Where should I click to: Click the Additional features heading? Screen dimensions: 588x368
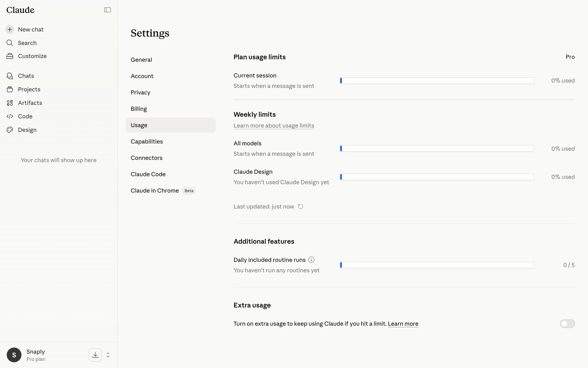pos(264,241)
